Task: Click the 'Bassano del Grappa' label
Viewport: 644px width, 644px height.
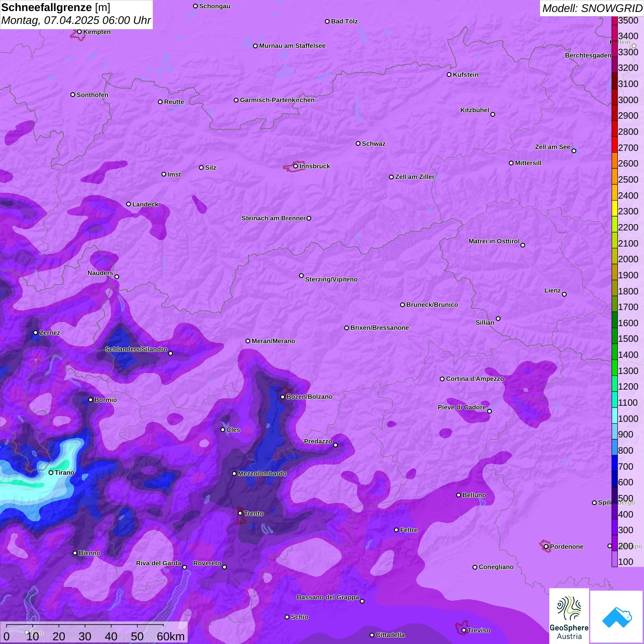Action: click(328, 597)
